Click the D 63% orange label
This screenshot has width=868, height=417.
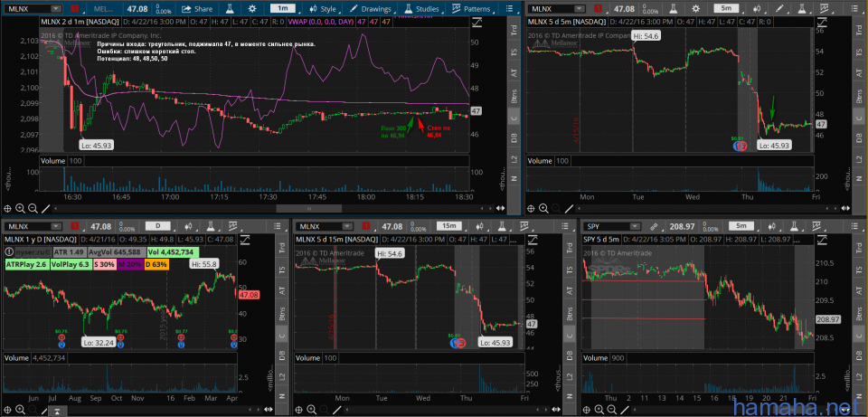pyautogui.click(x=156, y=265)
